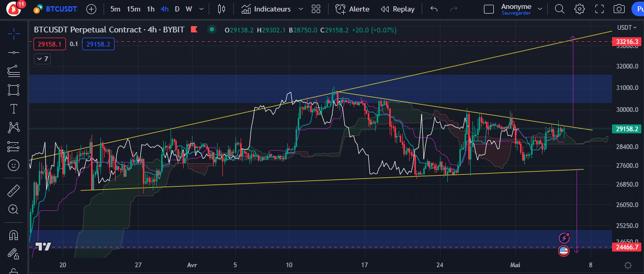Expand favorite indicators chevron next to Indicateurs
This screenshot has height=274, width=644.
tap(301, 9)
